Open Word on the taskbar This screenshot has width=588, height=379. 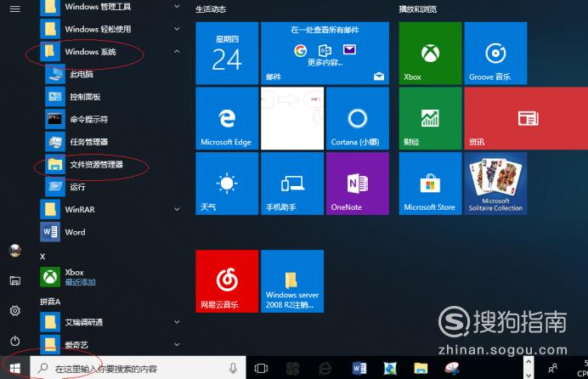[359, 369]
